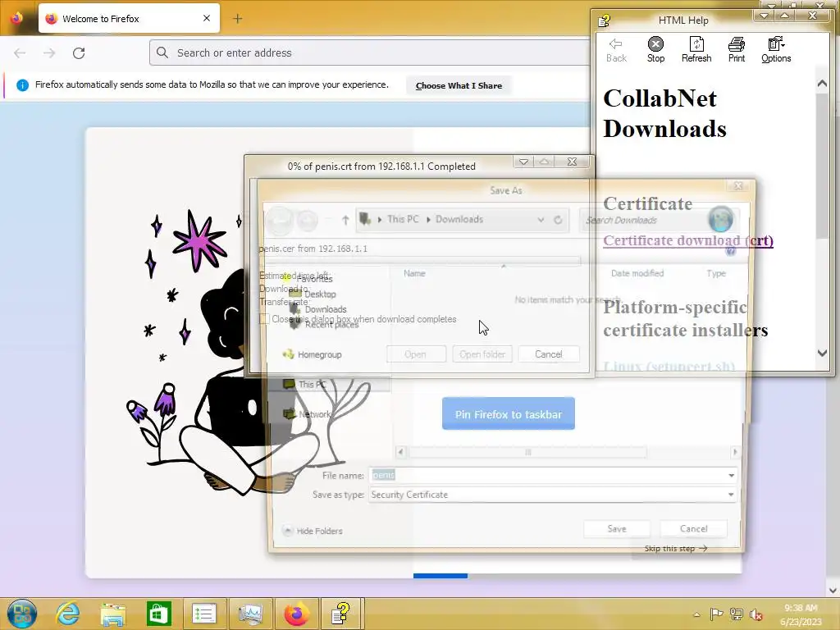Open the taskbar list-style application icon
This screenshot has height=630, width=840.
(204, 614)
